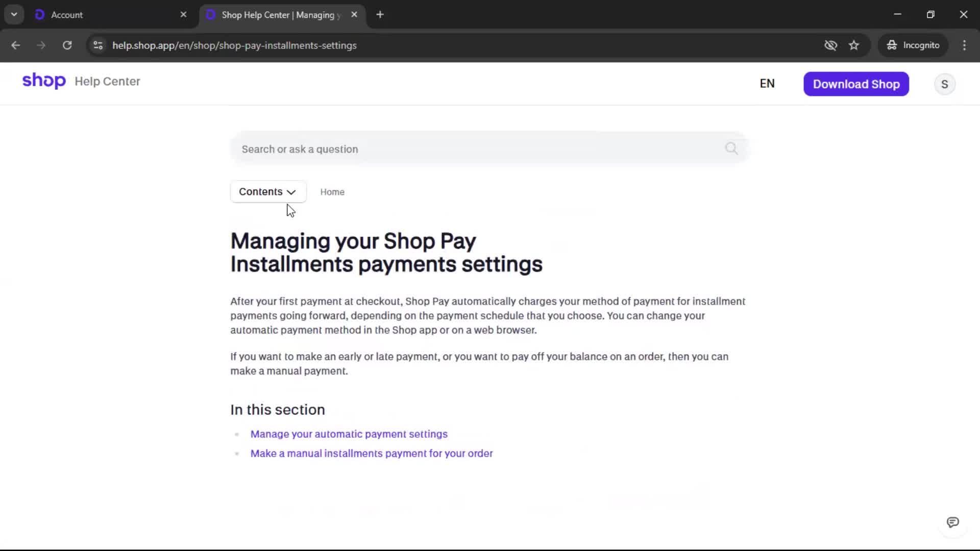Click the Shop logo in the header
Screen dimensions: 980x551
point(44,81)
